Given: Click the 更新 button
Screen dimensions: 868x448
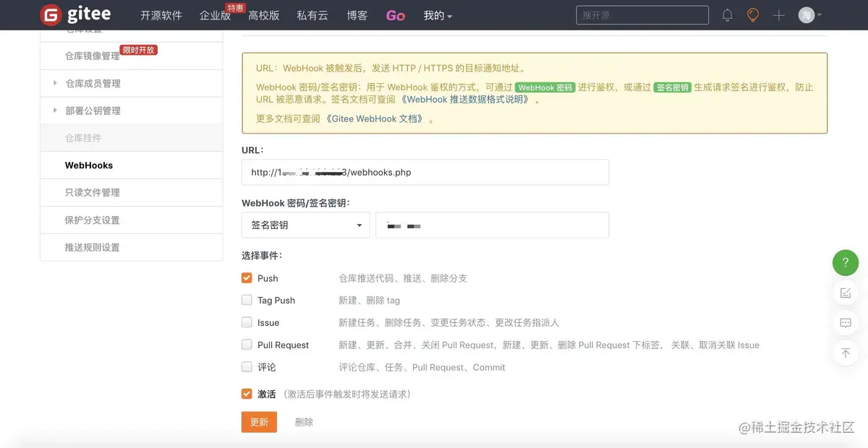Looking at the screenshot, I should [259, 422].
